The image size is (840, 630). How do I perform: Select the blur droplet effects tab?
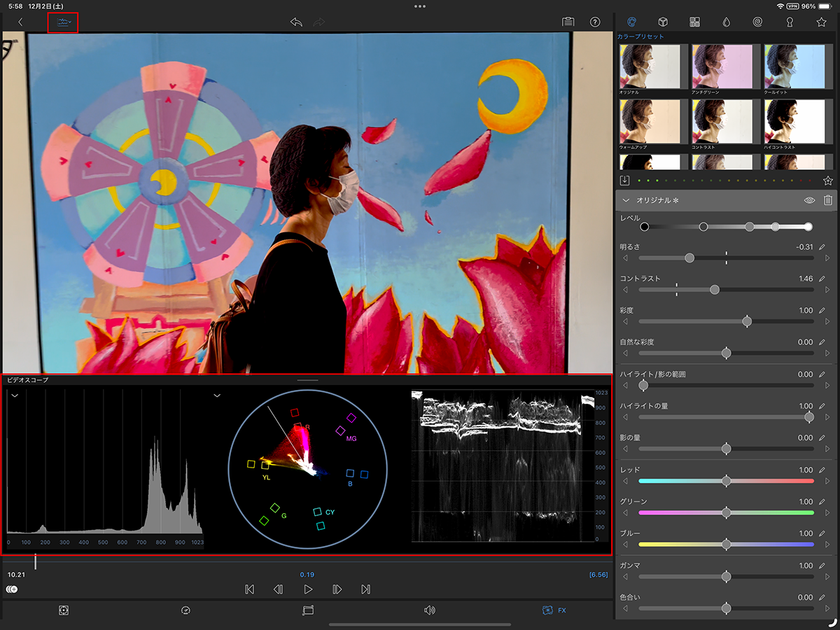tap(726, 22)
